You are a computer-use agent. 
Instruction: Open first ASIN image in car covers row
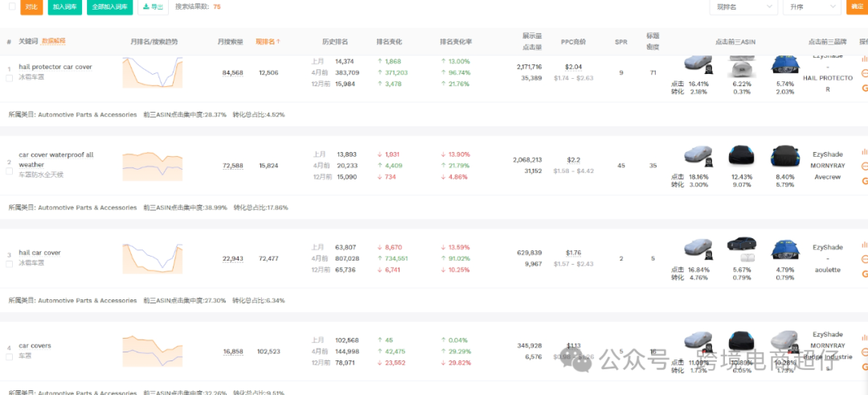click(698, 341)
